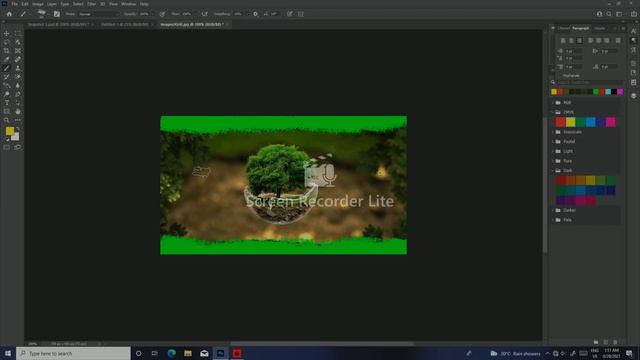640x360 pixels.
Task: Switch to the active jpg document tab
Action: tap(191, 24)
